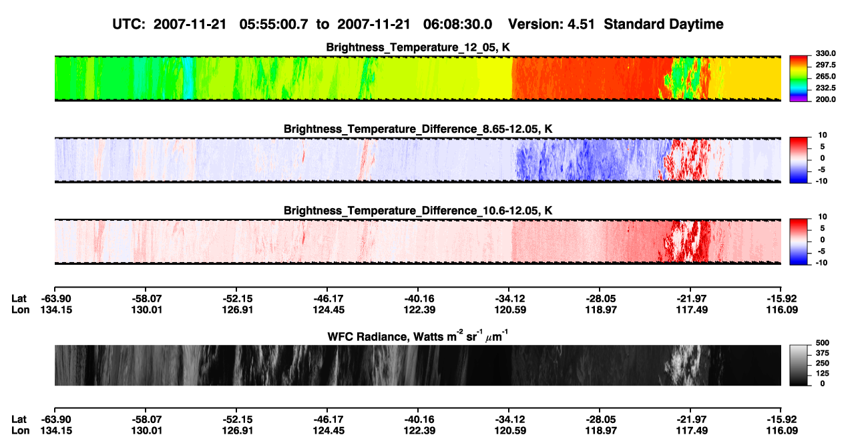Click latitude '-46.17' on the upper axis
The image size is (868, 445).
click(x=327, y=299)
